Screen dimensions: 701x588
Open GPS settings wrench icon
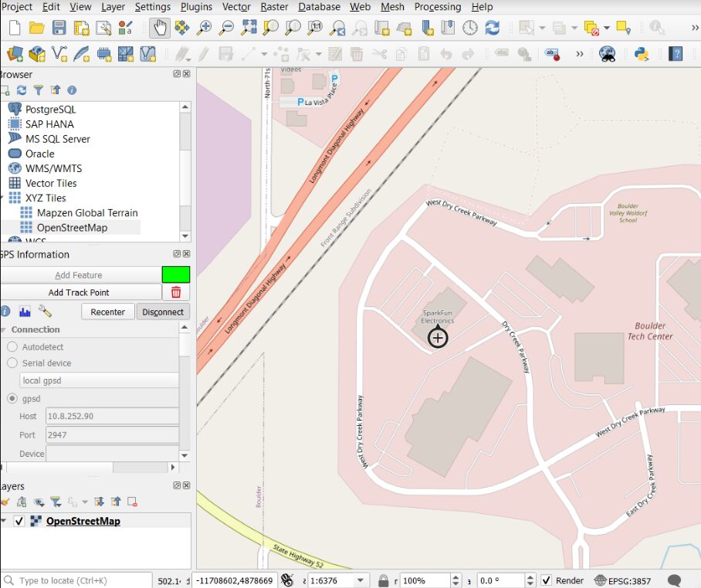tap(45, 311)
